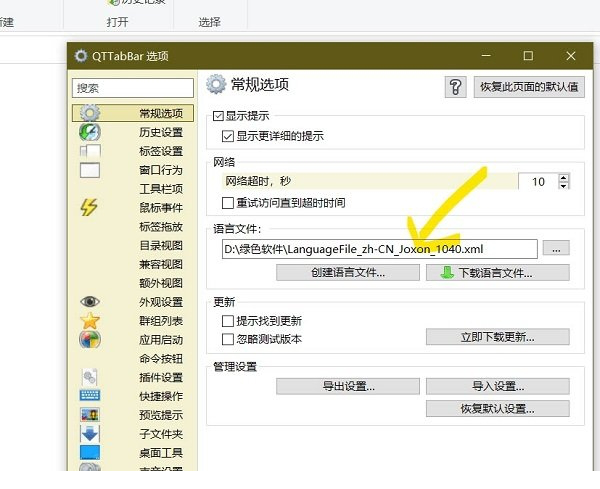This screenshot has height=489, width=600.
Task: Open 打开 group in Explorer ribbon
Action: tap(117, 22)
